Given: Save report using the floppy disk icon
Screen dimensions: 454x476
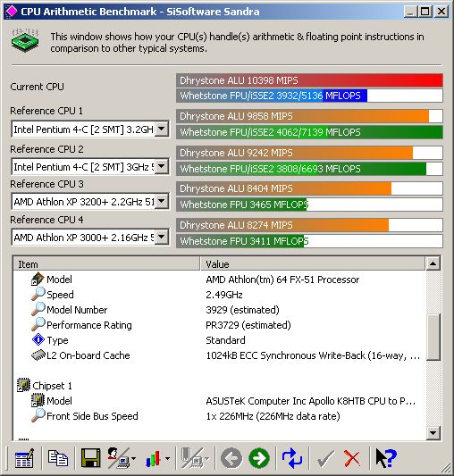Looking at the screenshot, I should (x=90, y=458).
